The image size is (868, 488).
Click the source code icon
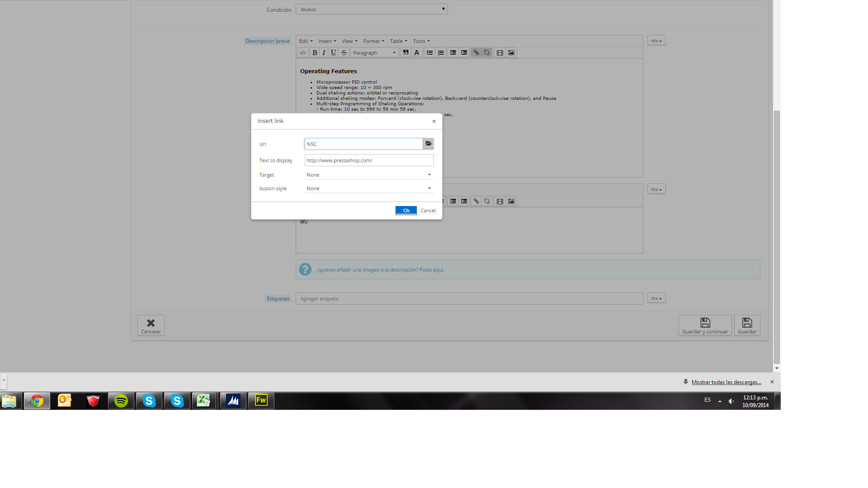[x=303, y=53]
